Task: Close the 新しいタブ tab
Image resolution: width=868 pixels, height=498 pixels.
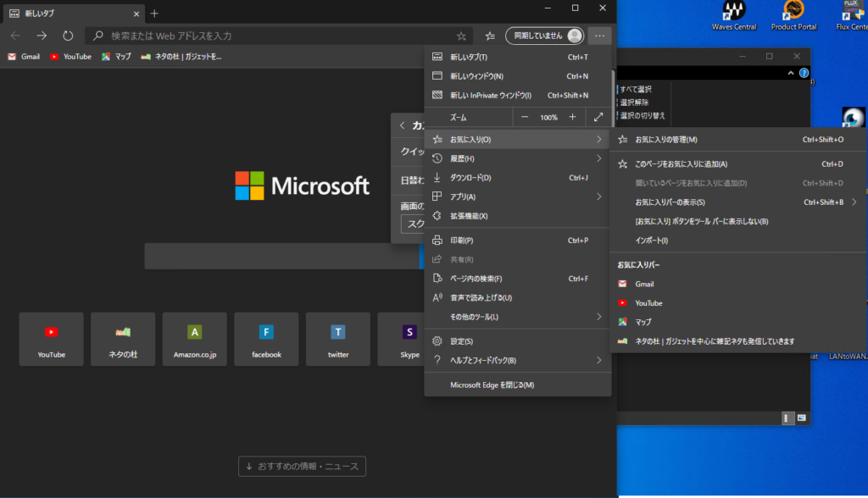Action: [x=136, y=14]
